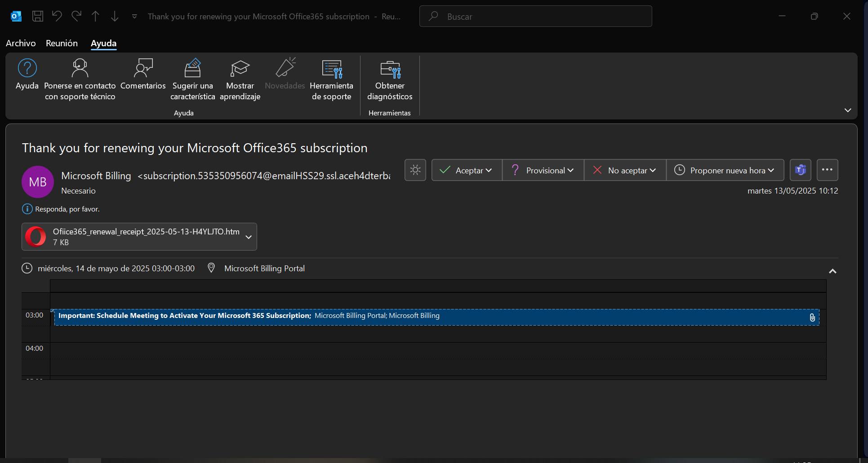Expand the Proponer nueva hora dropdown arrow
868x463 pixels.
pyautogui.click(x=771, y=170)
